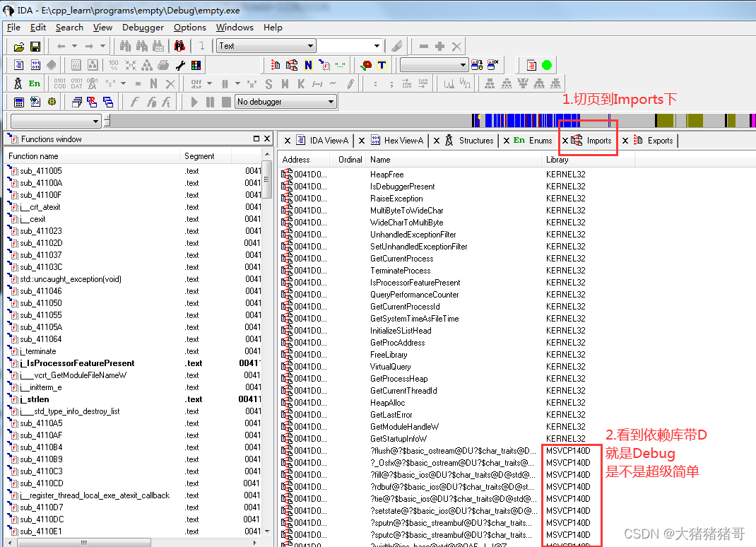
Task: Click the green En enums toolbar icon
Action: coord(34,83)
